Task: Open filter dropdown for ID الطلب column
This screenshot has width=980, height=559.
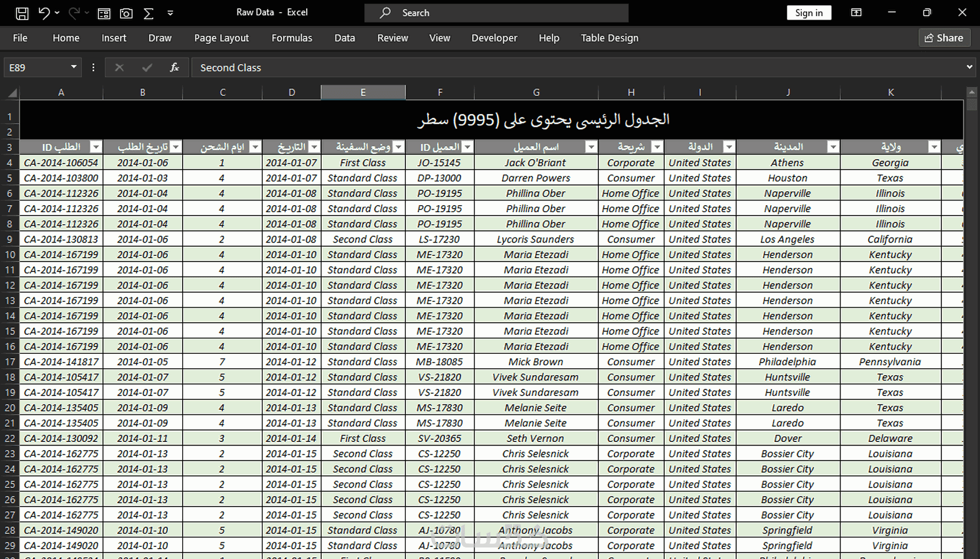Action: 96,147
